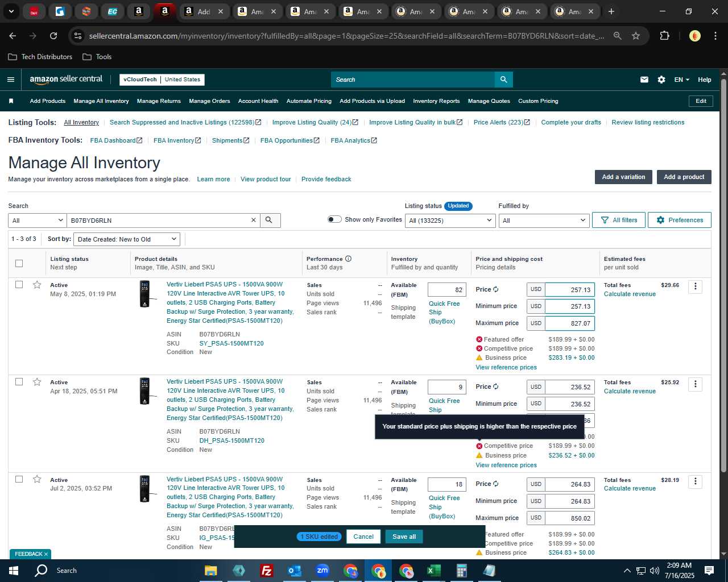
Task: Open Account Health menu item
Action: [258, 101]
